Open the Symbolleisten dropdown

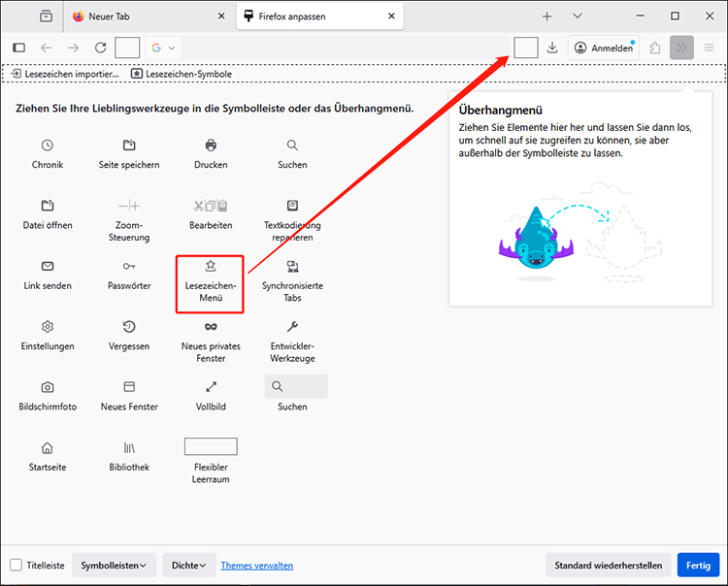[x=114, y=566]
